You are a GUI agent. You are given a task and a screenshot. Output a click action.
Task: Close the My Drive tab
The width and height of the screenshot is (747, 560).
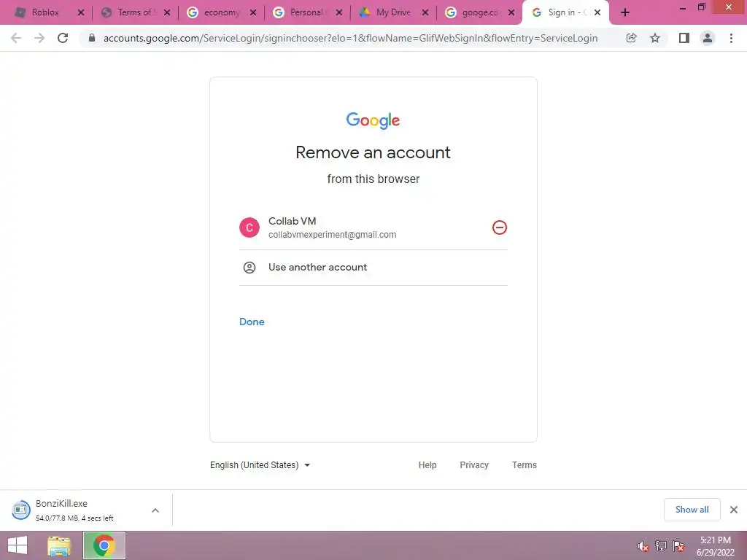425,12
